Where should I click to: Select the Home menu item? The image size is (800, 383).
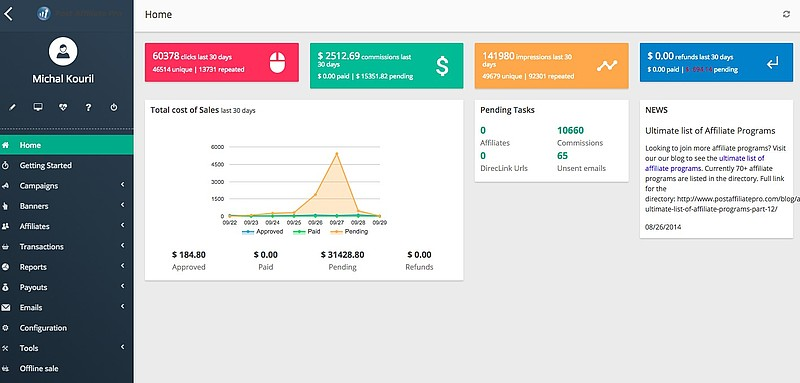[66, 145]
